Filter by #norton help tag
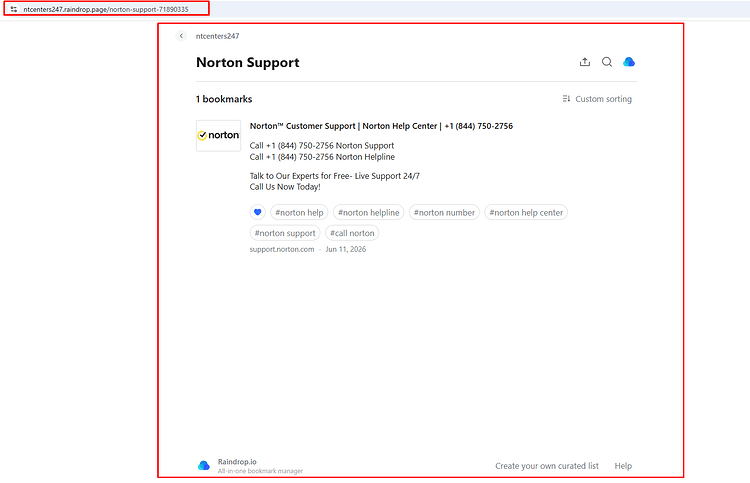Viewport: 750px width, 483px height. pyautogui.click(x=299, y=212)
